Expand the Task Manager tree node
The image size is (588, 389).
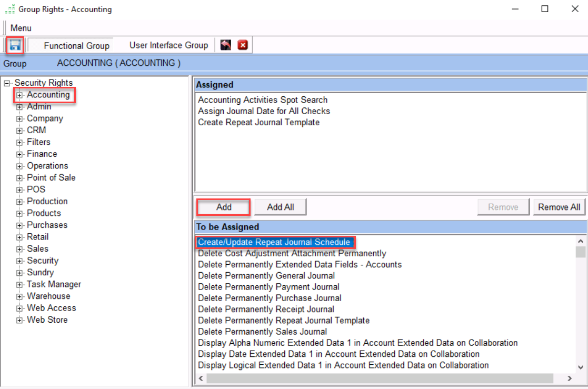click(19, 285)
